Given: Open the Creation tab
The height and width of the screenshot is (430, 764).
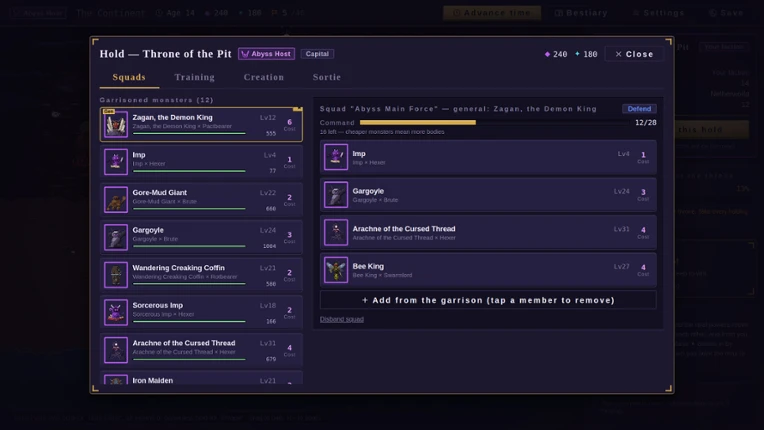Looking at the screenshot, I should tap(264, 77).
